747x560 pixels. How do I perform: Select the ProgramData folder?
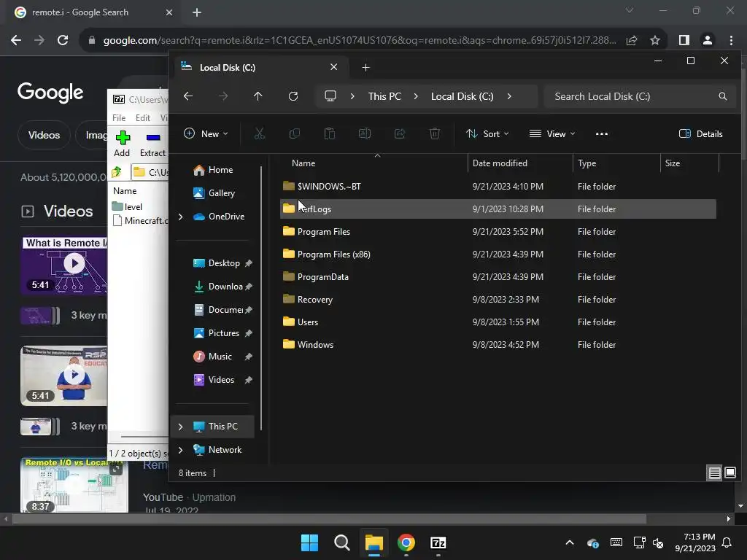[x=498, y=276]
